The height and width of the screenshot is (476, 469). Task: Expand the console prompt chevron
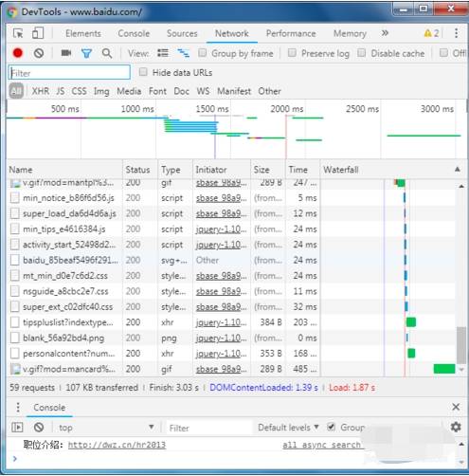(x=15, y=459)
